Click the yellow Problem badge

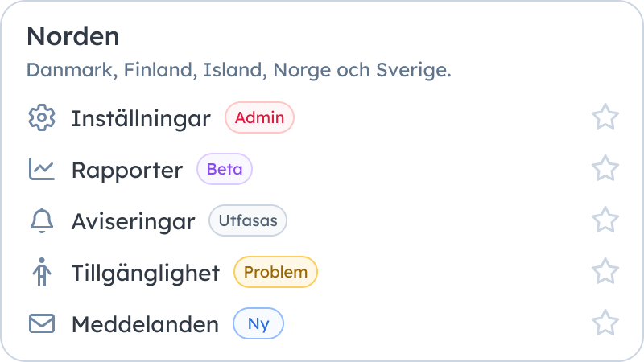tap(275, 272)
